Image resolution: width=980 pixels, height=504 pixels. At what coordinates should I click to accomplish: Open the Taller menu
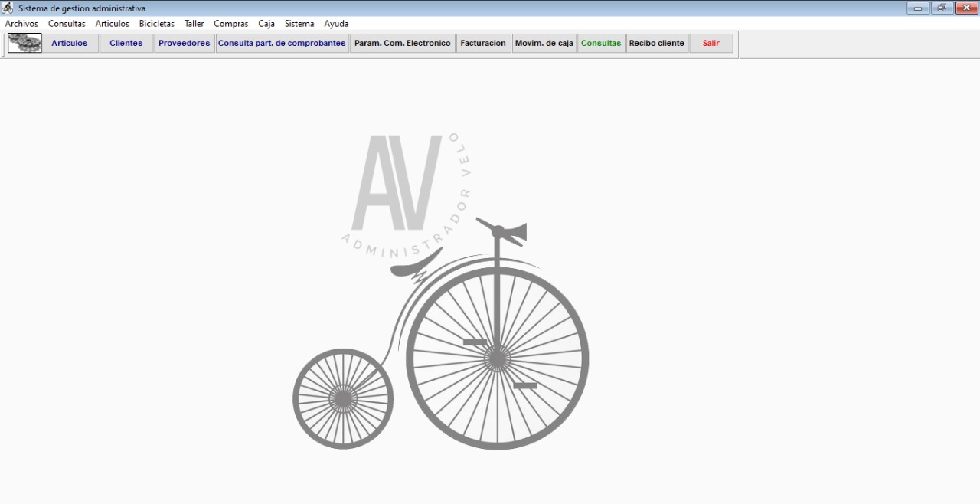click(x=194, y=24)
